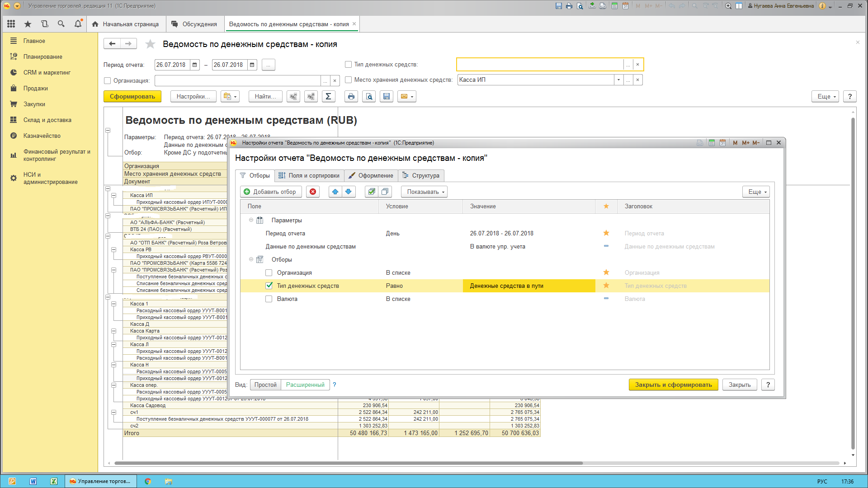Open print preview magnifier icon
Viewport: 868px width, 488px height.
(x=369, y=96)
